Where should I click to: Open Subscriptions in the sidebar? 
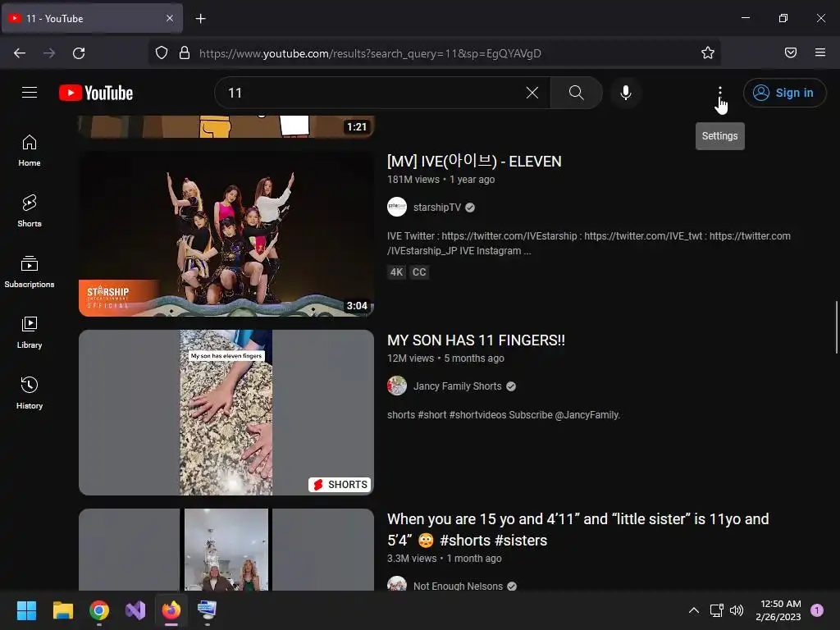pyautogui.click(x=30, y=272)
